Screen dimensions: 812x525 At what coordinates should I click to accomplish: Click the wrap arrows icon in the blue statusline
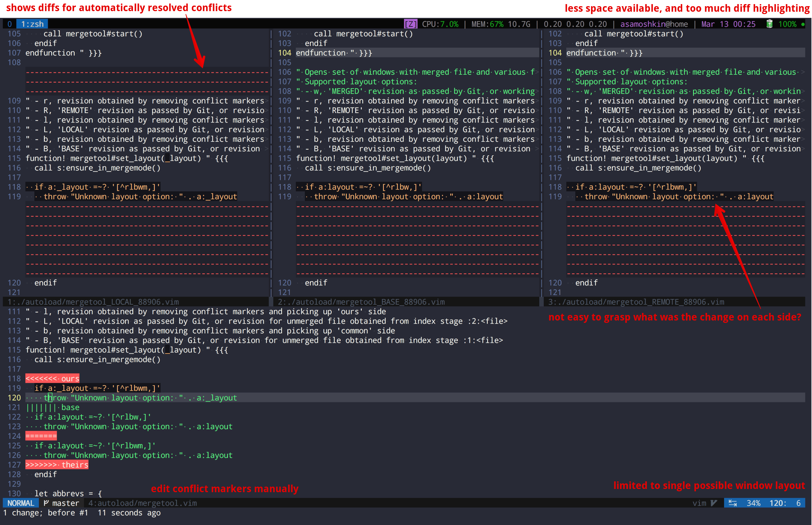(x=733, y=503)
